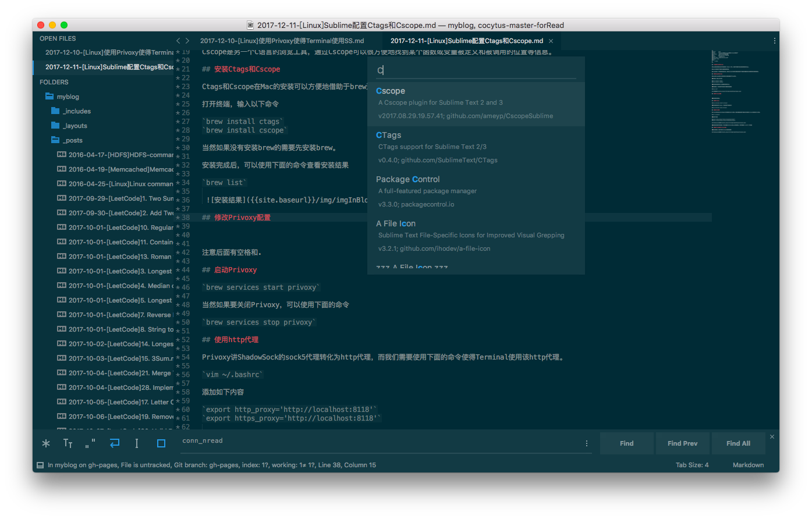Toggle regular expression search in find bar
This screenshot has height=519, width=812.
pyautogui.click(x=46, y=443)
